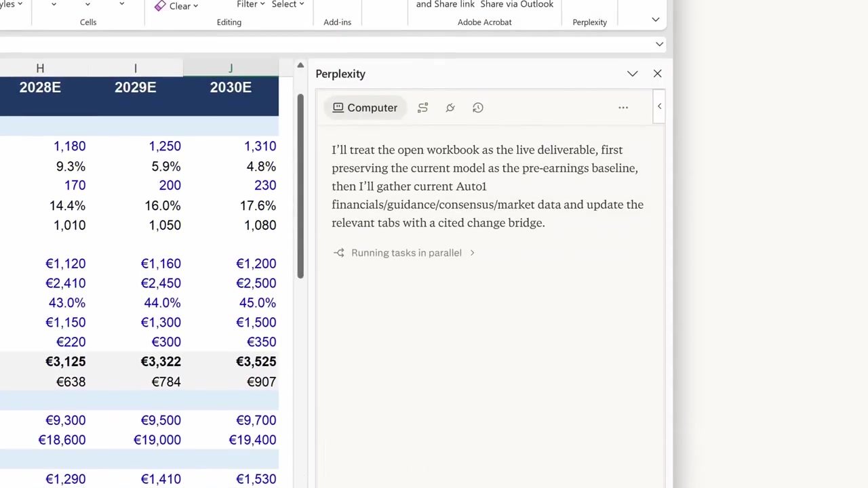Screen dimensions: 868x488
Task: Open the connectors plug icon in Perplexity
Action: 450,108
